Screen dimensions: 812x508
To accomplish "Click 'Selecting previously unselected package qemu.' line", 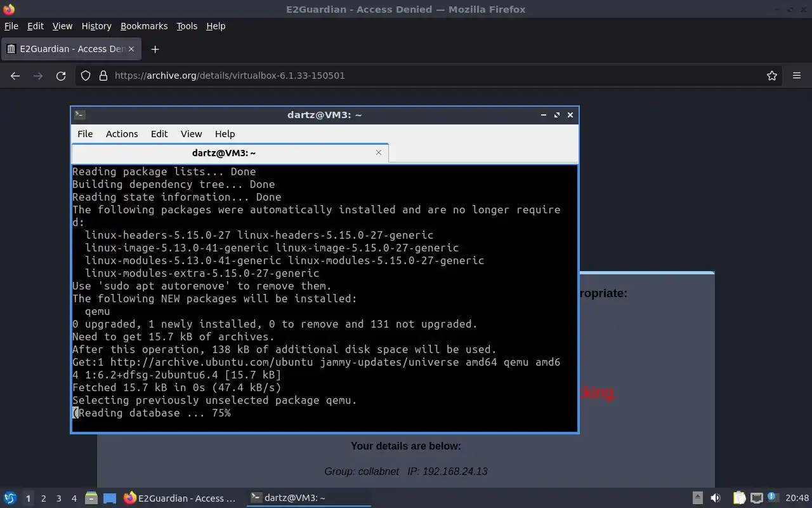I will [x=214, y=400].
